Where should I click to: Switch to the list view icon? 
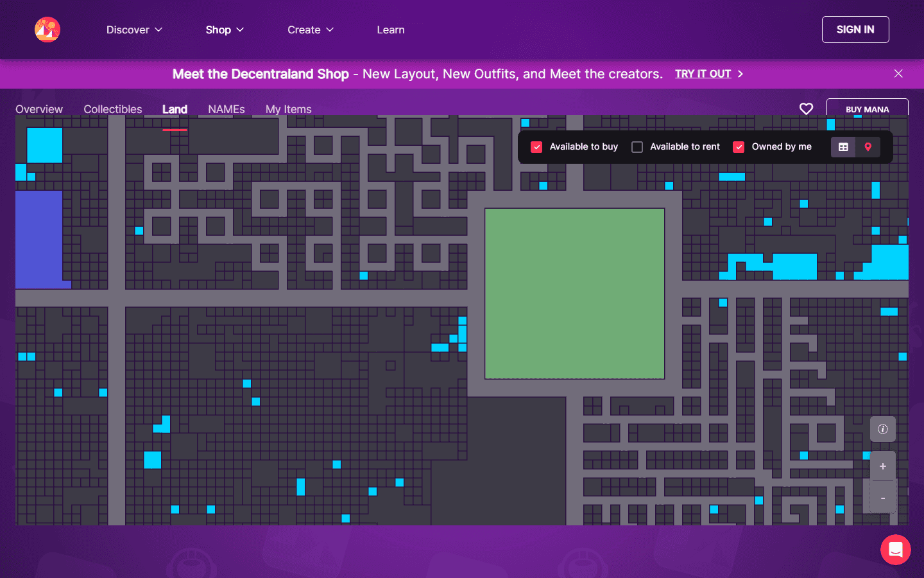coord(843,147)
